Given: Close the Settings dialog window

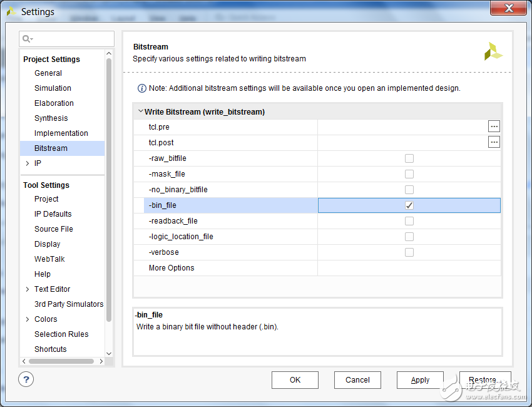Looking at the screenshot, I should coord(508,9).
